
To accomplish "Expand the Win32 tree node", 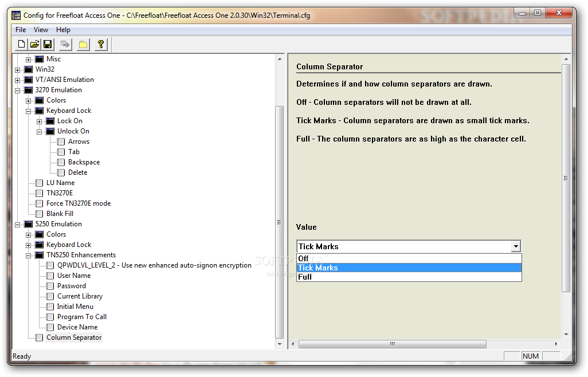I will tap(18, 70).
